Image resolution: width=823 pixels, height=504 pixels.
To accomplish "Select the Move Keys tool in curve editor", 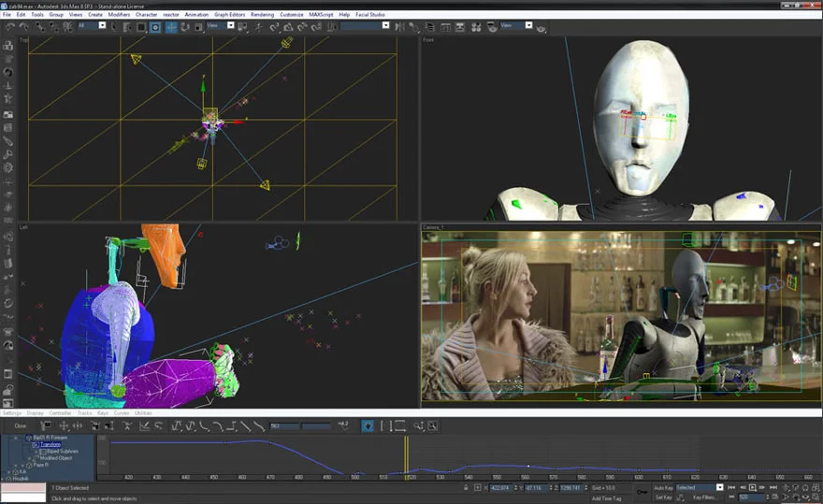I will [x=64, y=425].
